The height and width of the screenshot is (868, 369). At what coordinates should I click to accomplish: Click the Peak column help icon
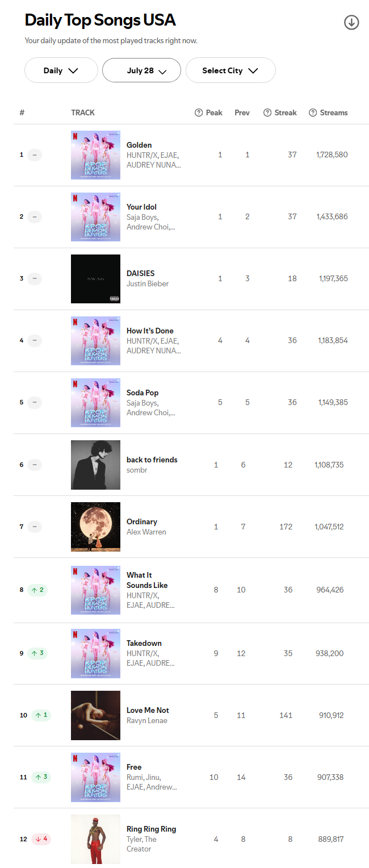pos(199,112)
